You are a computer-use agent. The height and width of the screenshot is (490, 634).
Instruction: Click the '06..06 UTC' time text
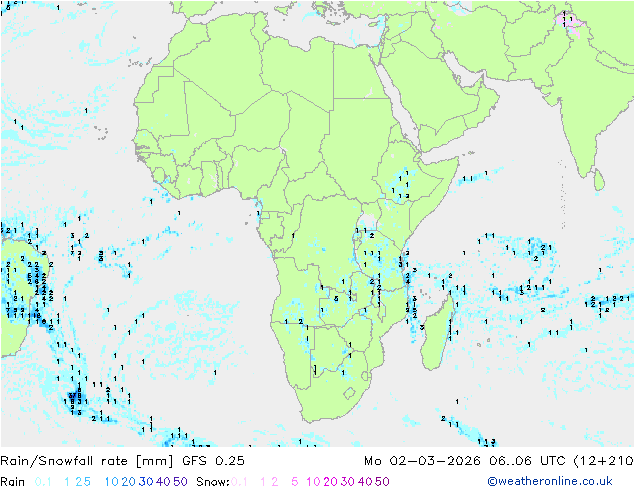(527, 461)
